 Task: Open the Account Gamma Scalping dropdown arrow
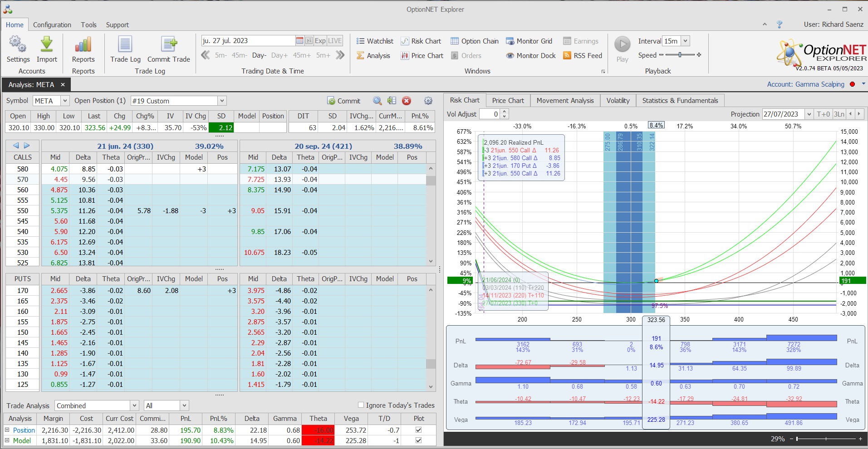point(863,84)
